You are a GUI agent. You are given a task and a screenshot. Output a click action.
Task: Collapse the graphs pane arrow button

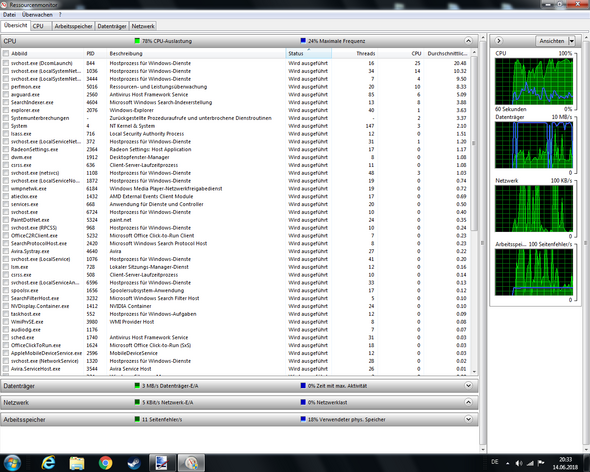click(499, 41)
